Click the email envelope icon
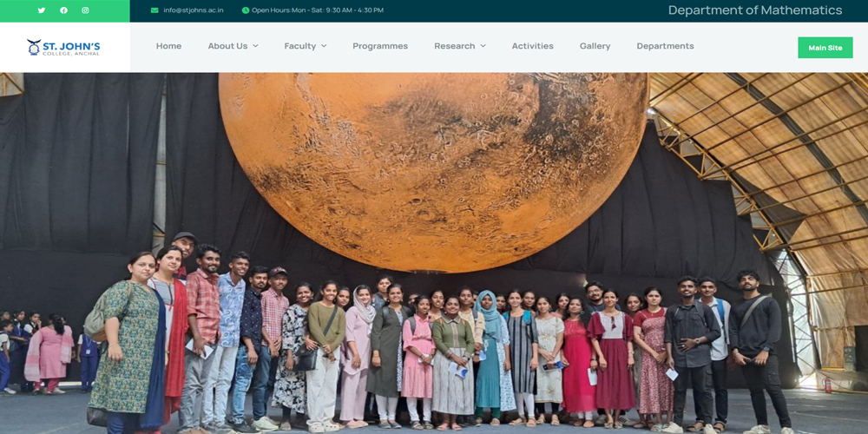This screenshot has height=434, width=868. [155, 10]
